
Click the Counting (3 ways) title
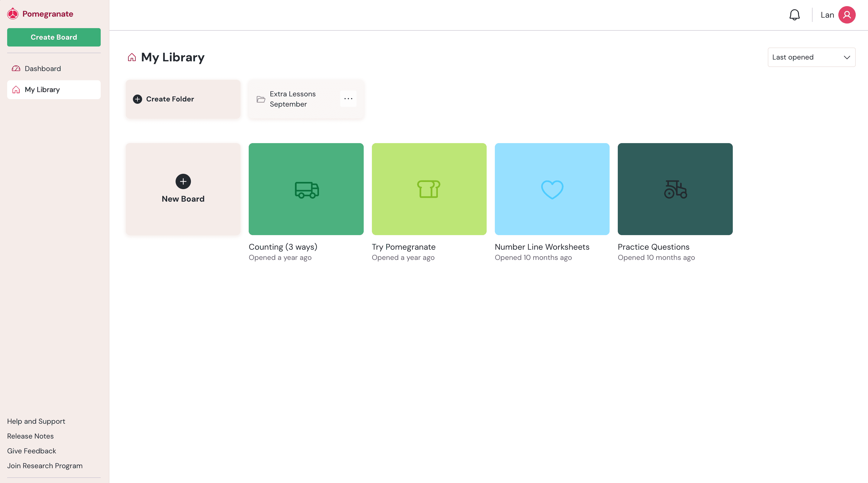point(283,247)
